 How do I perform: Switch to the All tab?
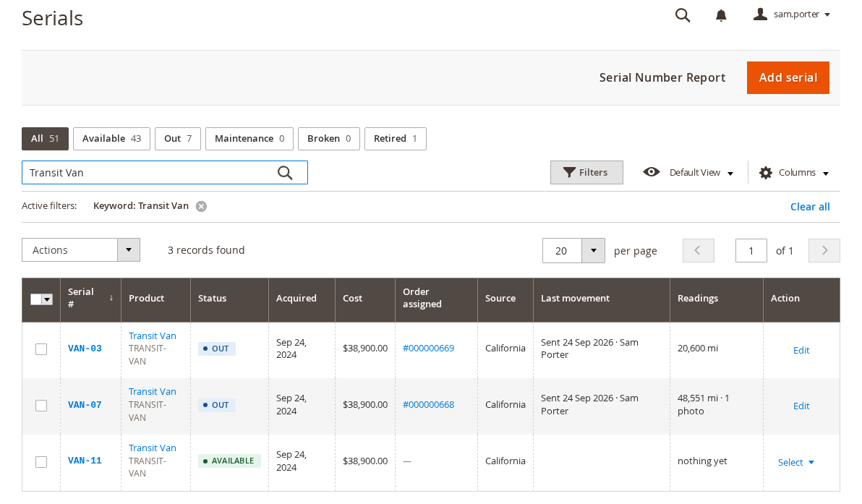[x=45, y=139]
